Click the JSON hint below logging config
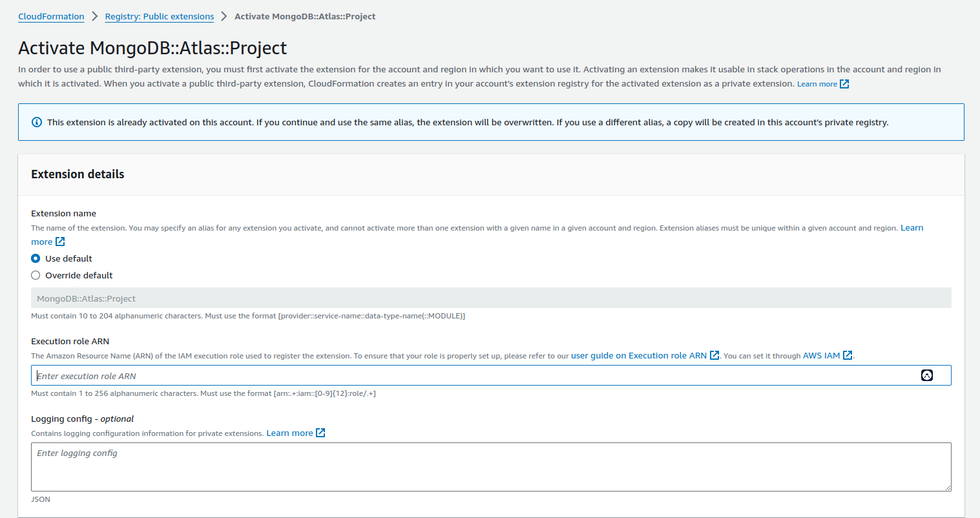Image resolution: width=980 pixels, height=518 pixels. click(41, 499)
